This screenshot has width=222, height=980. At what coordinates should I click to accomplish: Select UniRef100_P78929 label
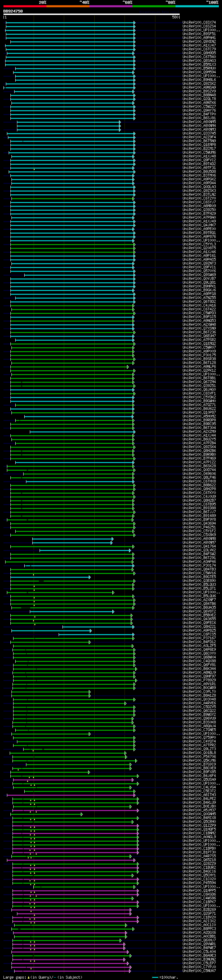tap(199, 680)
